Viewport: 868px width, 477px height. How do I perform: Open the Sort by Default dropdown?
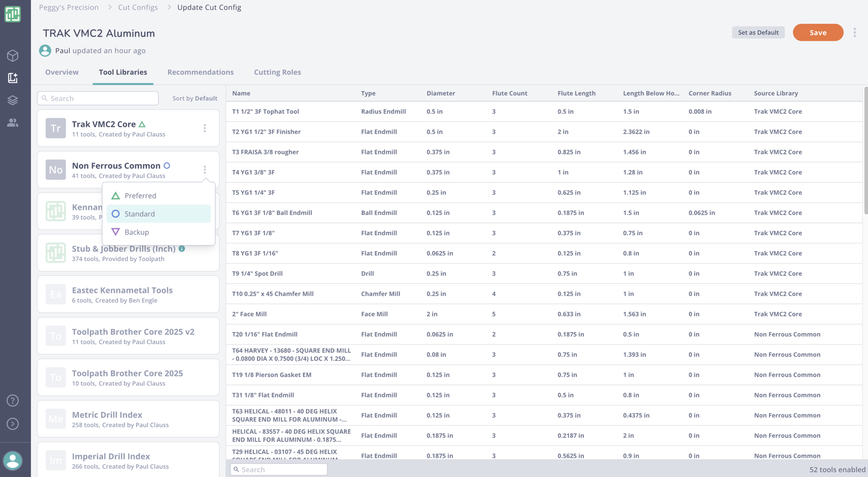195,98
